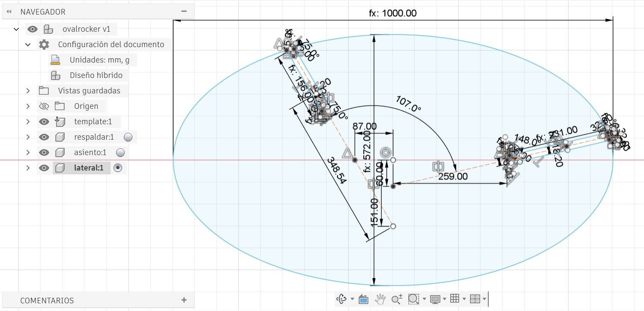Click the component cube icon of lateral:1
The width and height of the screenshot is (644, 311).
(60, 168)
